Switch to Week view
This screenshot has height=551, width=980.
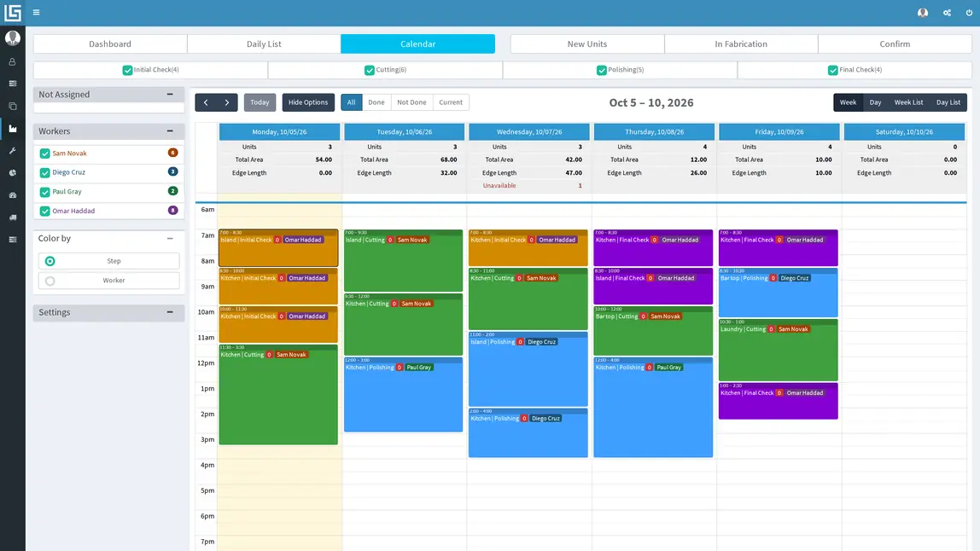coord(849,102)
